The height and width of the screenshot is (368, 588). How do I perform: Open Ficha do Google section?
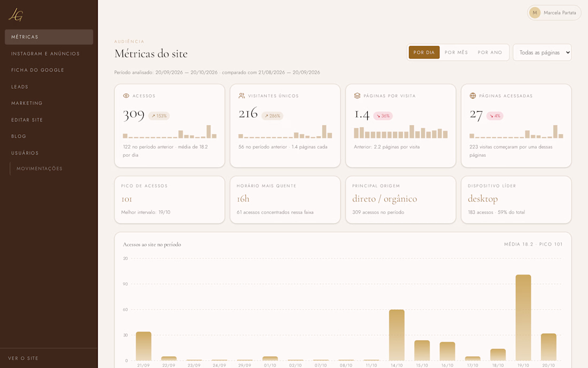coord(49,70)
